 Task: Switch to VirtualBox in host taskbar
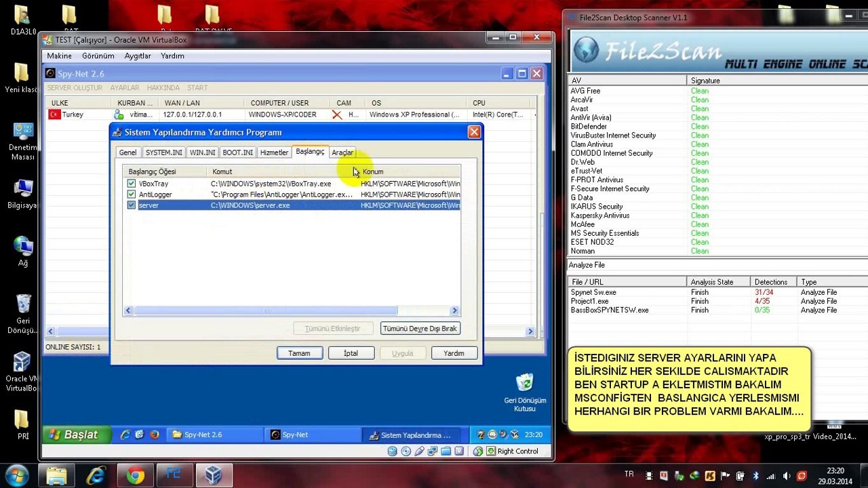[x=214, y=476]
